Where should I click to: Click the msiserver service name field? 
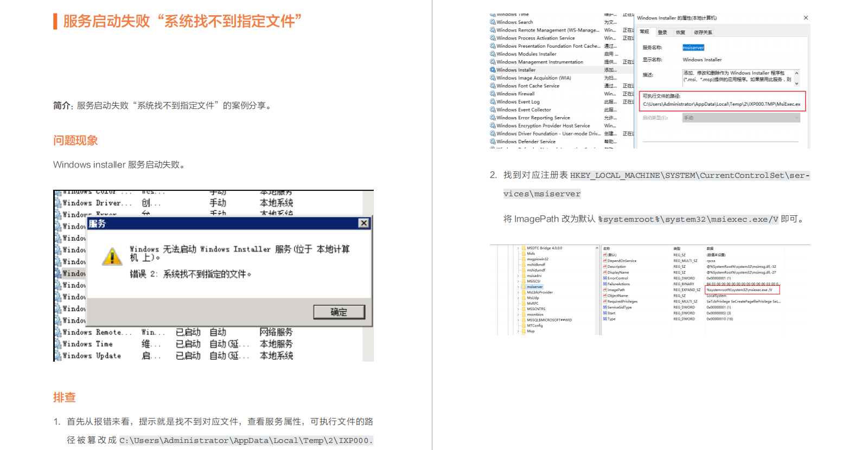693,48
